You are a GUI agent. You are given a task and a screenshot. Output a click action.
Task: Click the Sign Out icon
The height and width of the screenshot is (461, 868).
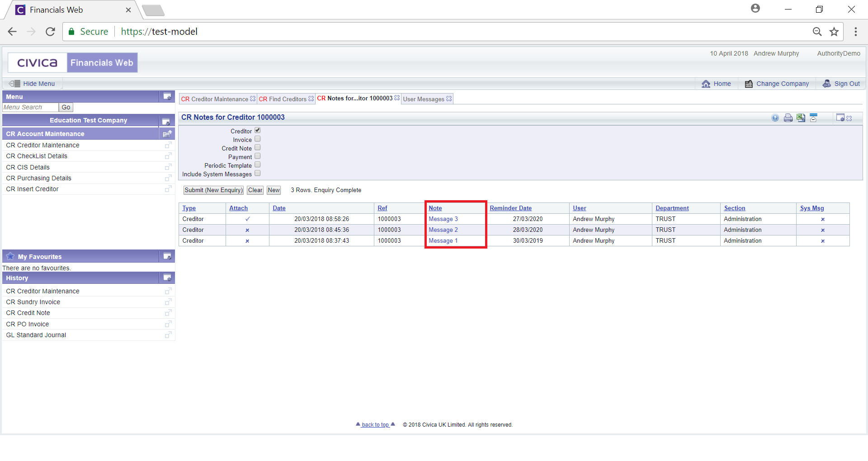(x=826, y=84)
